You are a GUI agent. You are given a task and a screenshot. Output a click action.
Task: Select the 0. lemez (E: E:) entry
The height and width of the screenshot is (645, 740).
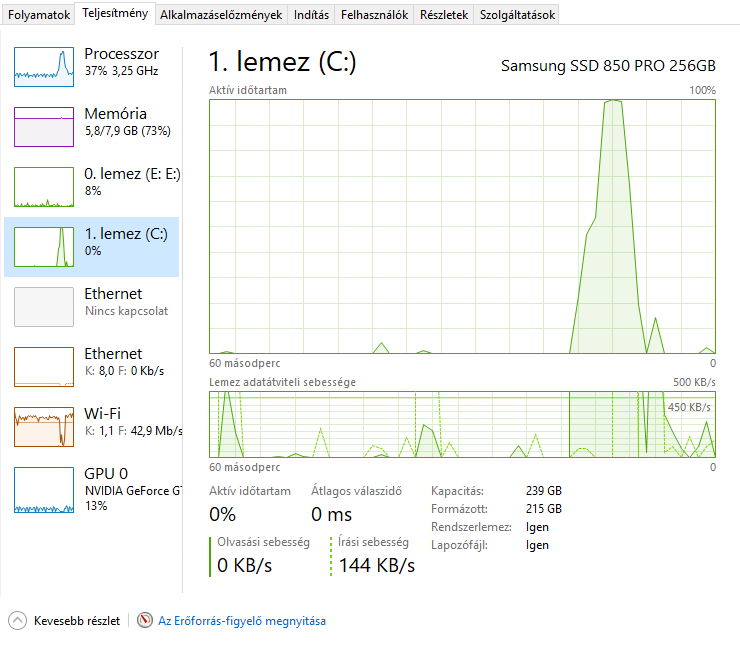click(x=92, y=187)
